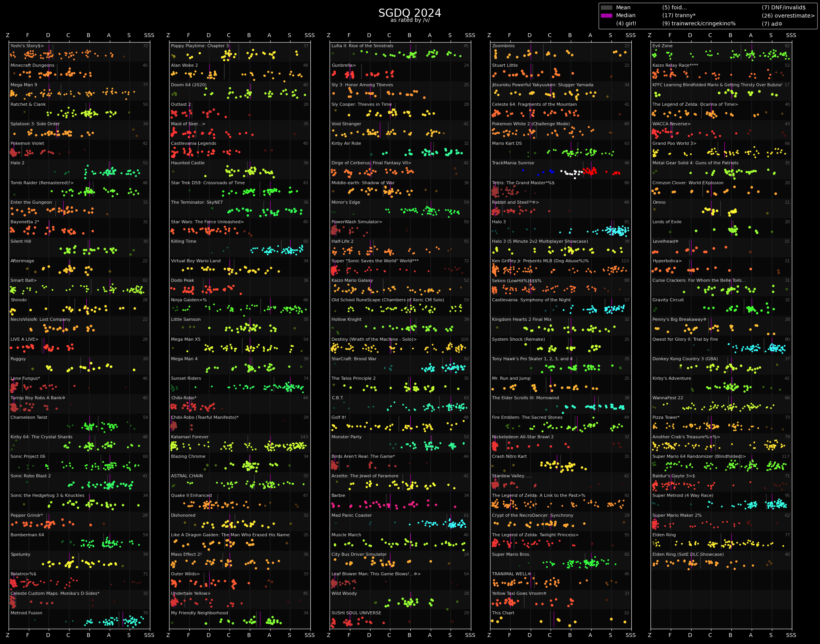Select the 'Metroid Fusion' row label
This screenshot has height=644, width=820.
click(x=27, y=613)
